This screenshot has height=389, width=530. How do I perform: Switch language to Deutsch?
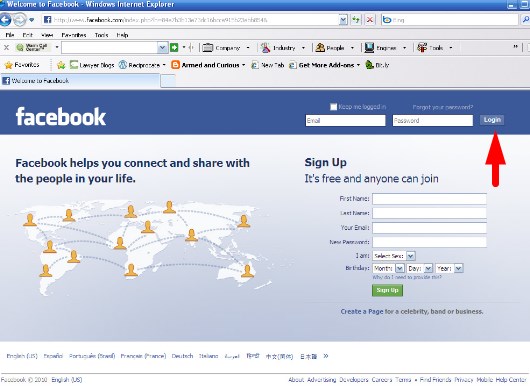(183, 356)
